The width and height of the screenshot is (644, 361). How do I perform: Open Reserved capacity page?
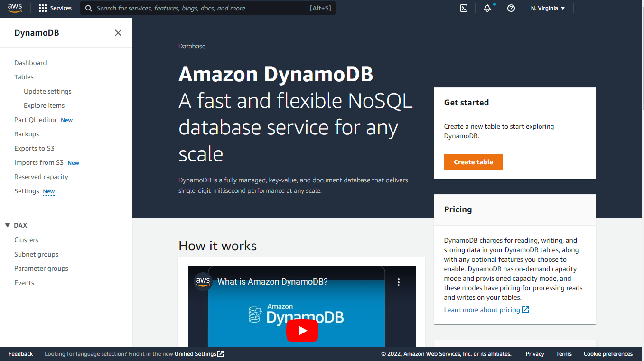[x=41, y=177]
